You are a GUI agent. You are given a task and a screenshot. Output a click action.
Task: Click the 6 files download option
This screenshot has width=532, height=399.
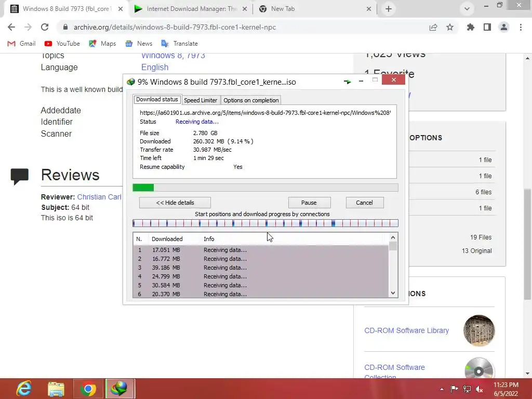484,192
